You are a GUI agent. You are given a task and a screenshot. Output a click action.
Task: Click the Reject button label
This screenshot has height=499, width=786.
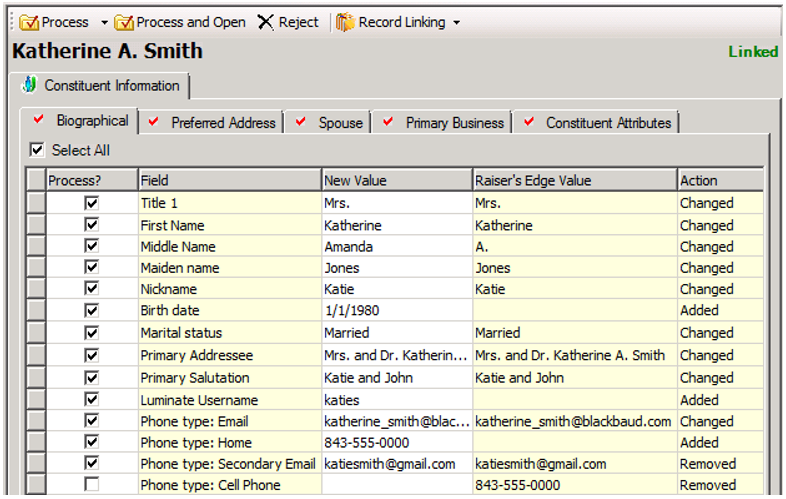click(x=299, y=22)
